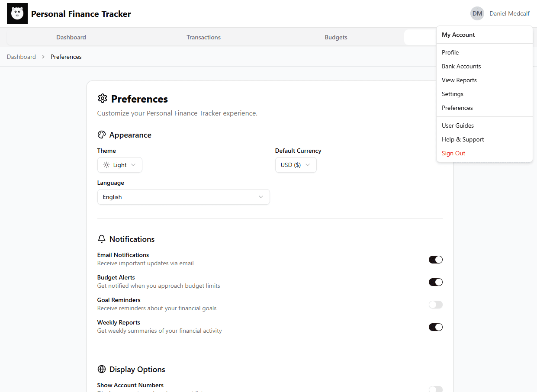Switch to the Transactions tab
The image size is (537, 392).
pos(203,37)
